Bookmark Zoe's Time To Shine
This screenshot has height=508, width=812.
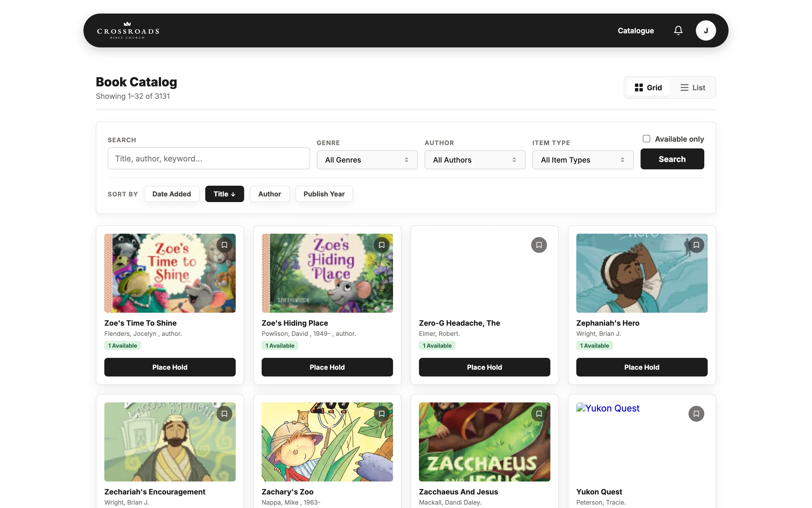pos(224,245)
